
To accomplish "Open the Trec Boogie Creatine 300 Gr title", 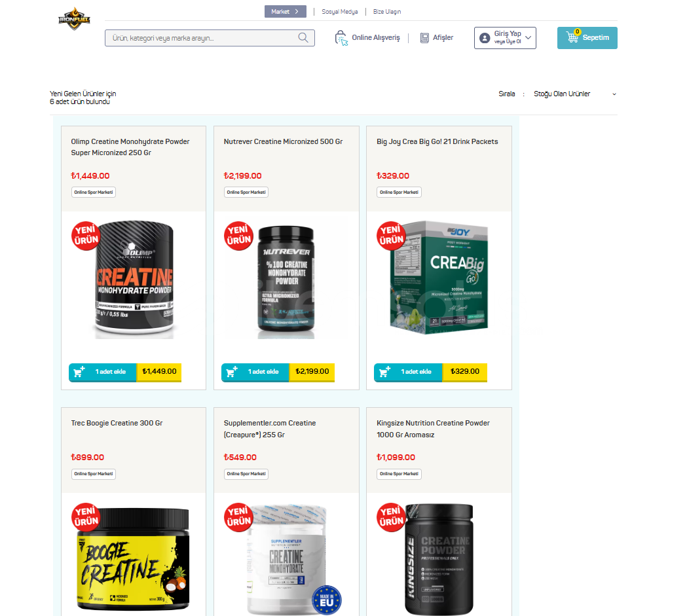I will coord(117,423).
